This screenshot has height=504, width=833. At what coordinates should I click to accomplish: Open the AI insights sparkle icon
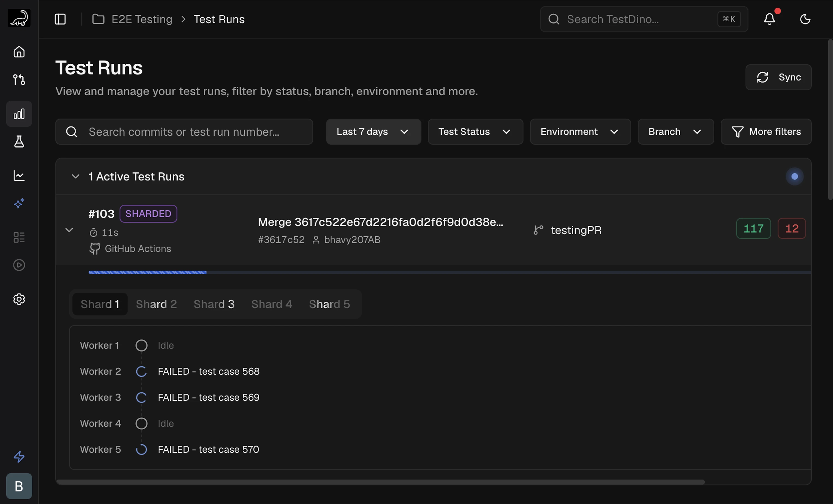[x=19, y=204]
